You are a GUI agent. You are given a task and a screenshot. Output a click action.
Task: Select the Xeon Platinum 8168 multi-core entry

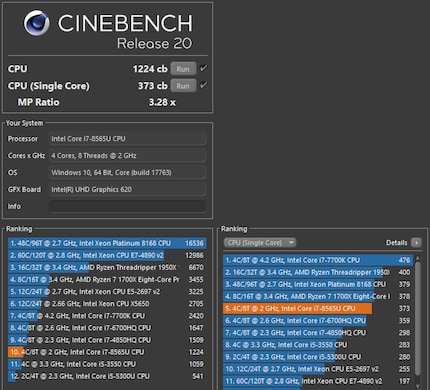[107, 243]
